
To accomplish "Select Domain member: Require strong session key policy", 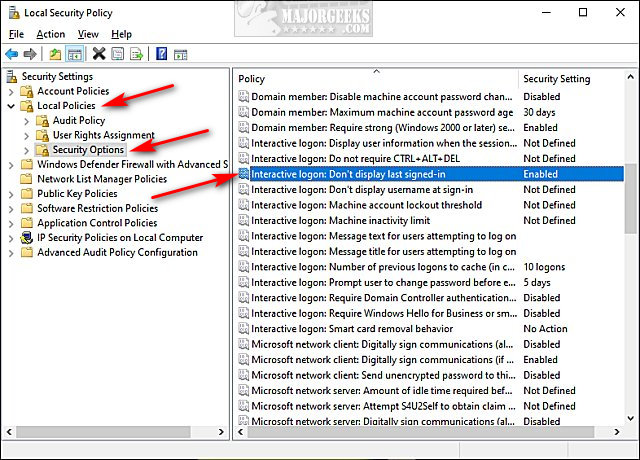I will point(430,127).
